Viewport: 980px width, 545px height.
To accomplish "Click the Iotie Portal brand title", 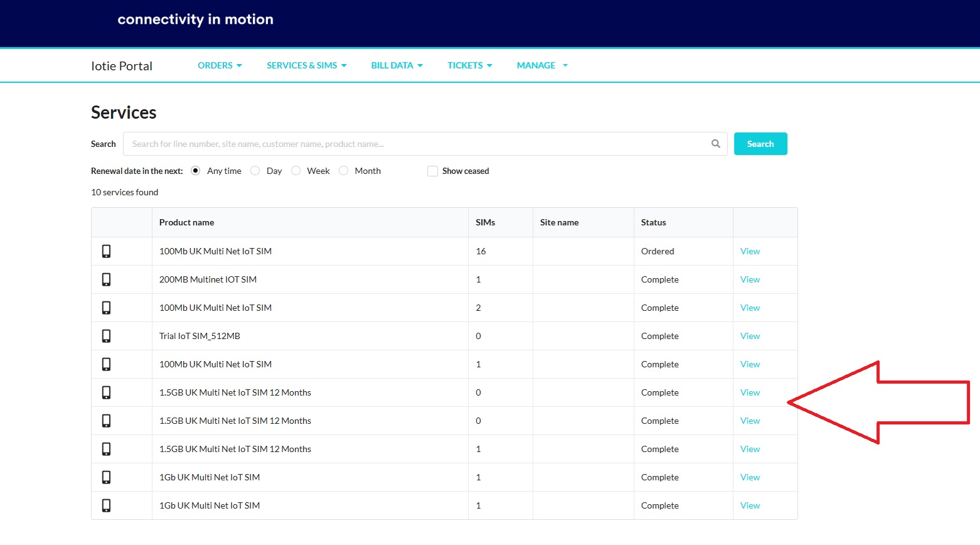I will click(122, 66).
